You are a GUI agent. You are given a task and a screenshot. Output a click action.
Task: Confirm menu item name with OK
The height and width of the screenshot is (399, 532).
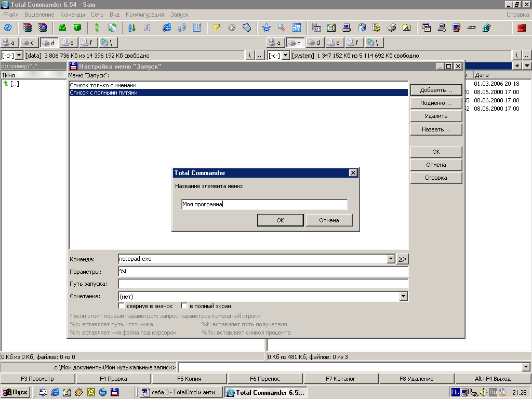280,220
